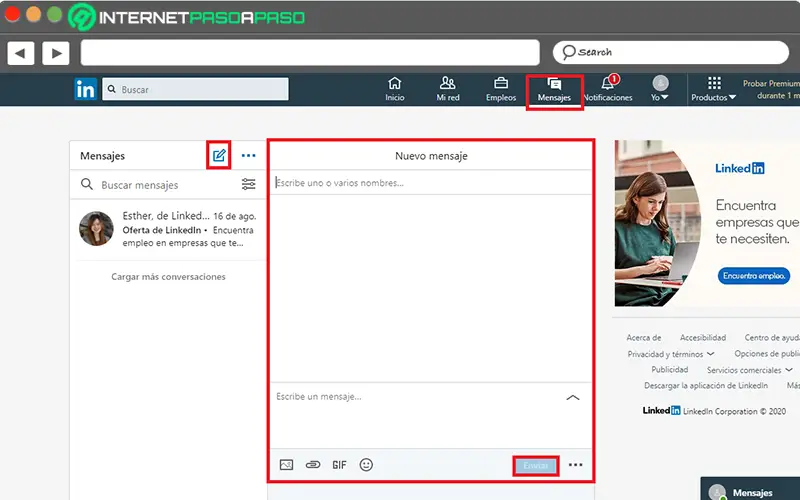The height and width of the screenshot is (500, 800).
Task: Open Mensajes panel more options dots
Action: (x=248, y=156)
